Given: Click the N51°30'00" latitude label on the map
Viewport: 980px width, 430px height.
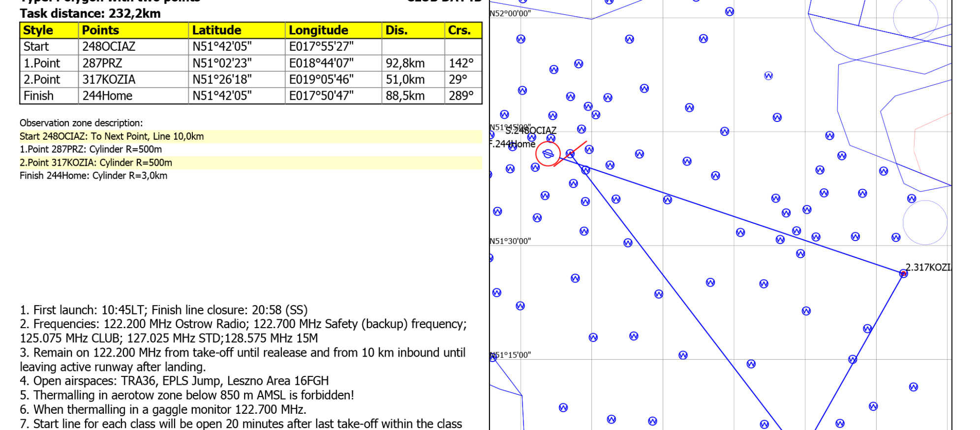Looking at the screenshot, I should (x=511, y=241).
